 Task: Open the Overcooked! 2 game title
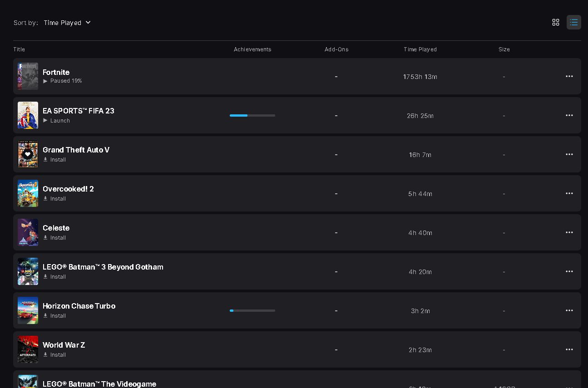click(x=68, y=189)
